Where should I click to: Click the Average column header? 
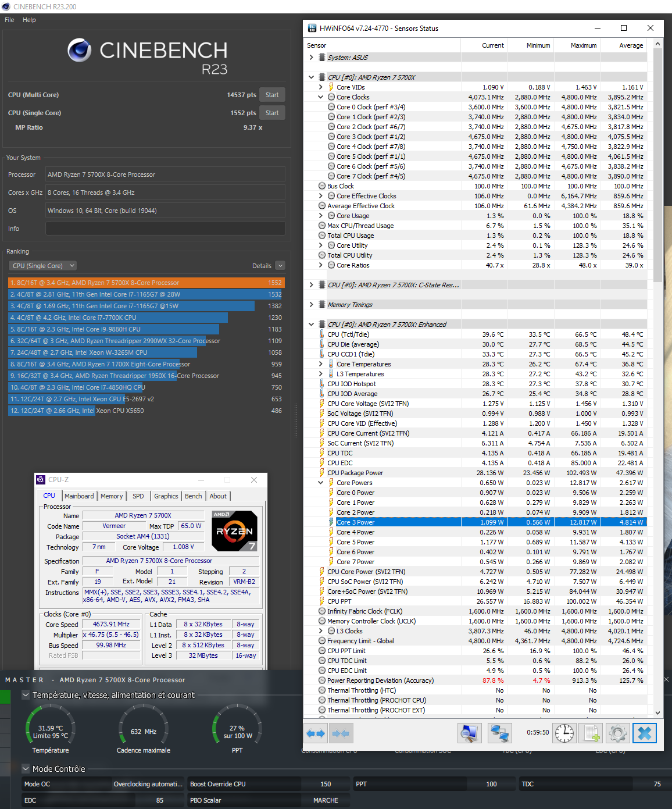click(x=623, y=45)
